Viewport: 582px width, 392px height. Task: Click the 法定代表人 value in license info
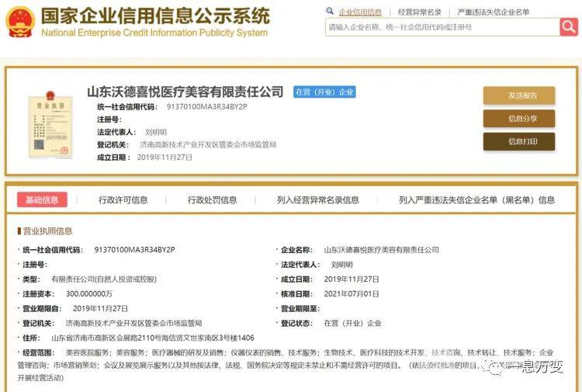click(342, 265)
